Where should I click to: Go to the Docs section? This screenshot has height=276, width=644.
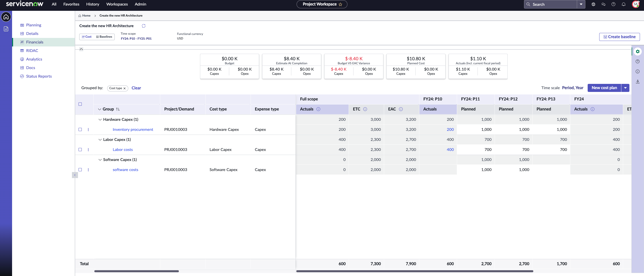click(30, 68)
